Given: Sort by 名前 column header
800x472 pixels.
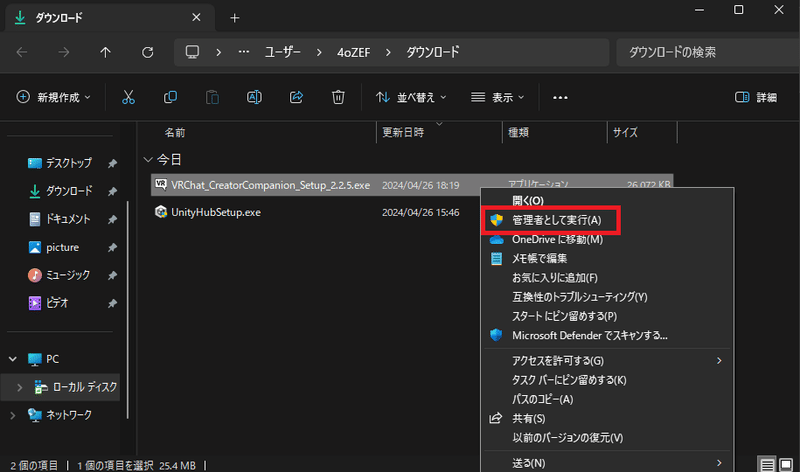Looking at the screenshot, I should [x=174, y=133].
